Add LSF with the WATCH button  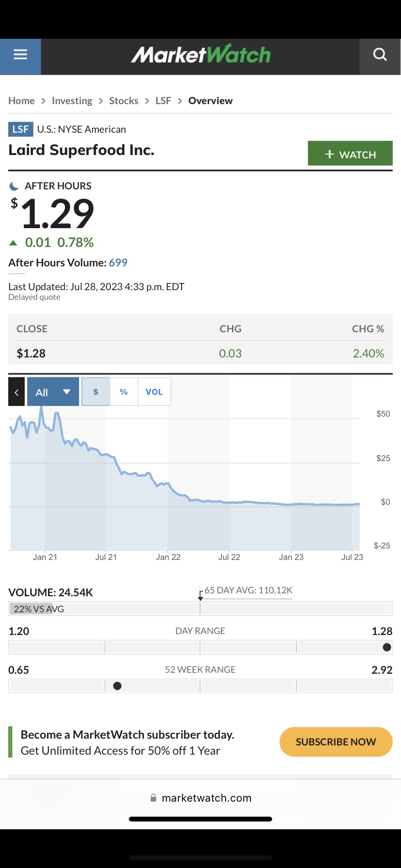(x=350, y=154)
